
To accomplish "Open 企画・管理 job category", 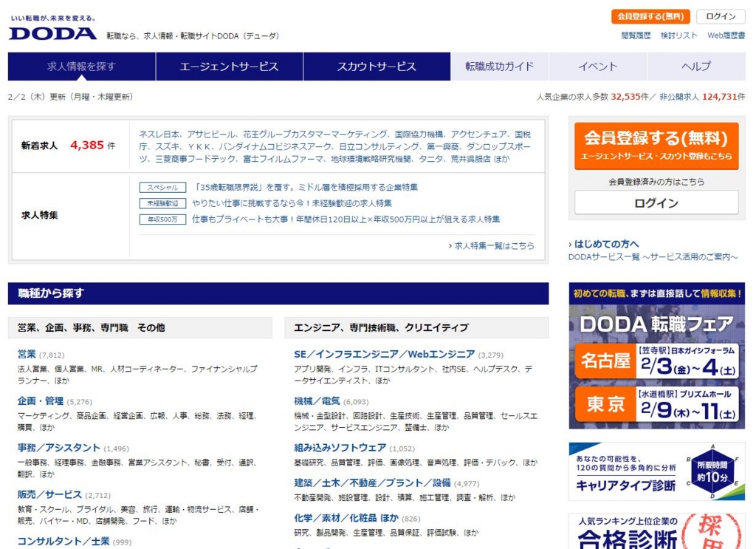I will pos(41,401).
